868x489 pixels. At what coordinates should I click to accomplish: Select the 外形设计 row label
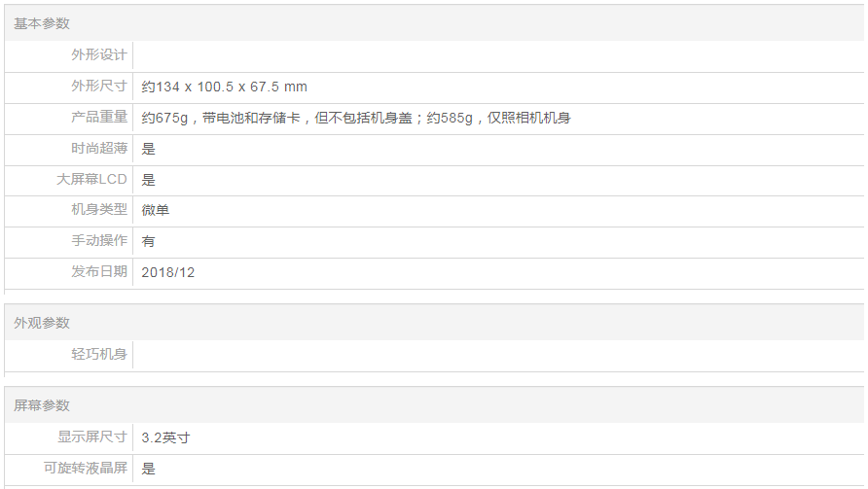click(x=98, y=55)
